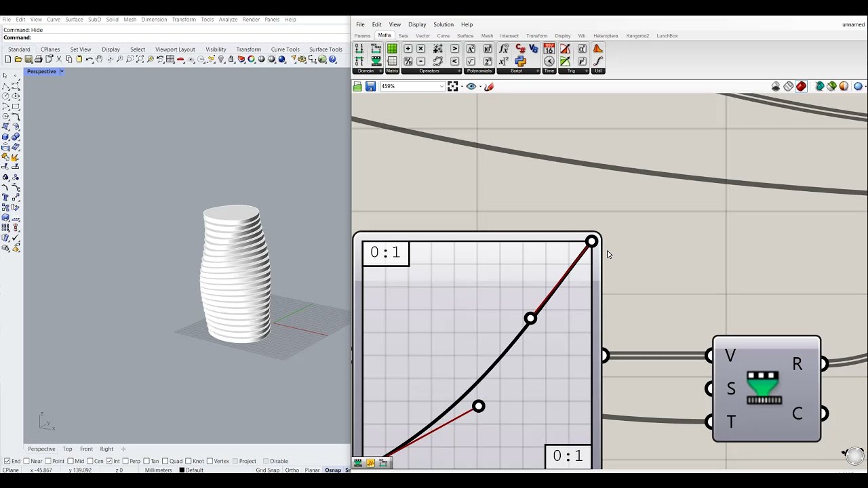
Task: Click the Grasshopper VB script component icon
Action: coord(534,49)
